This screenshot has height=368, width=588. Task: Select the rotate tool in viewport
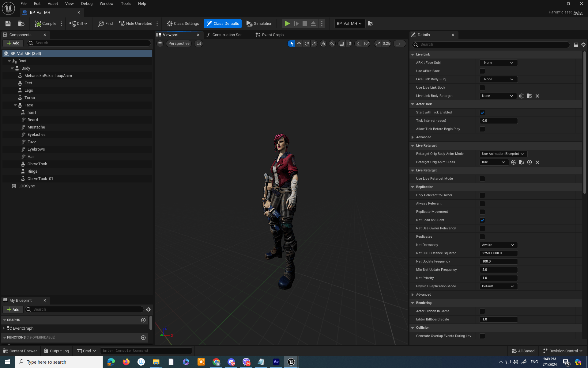(x=307, y=44)
